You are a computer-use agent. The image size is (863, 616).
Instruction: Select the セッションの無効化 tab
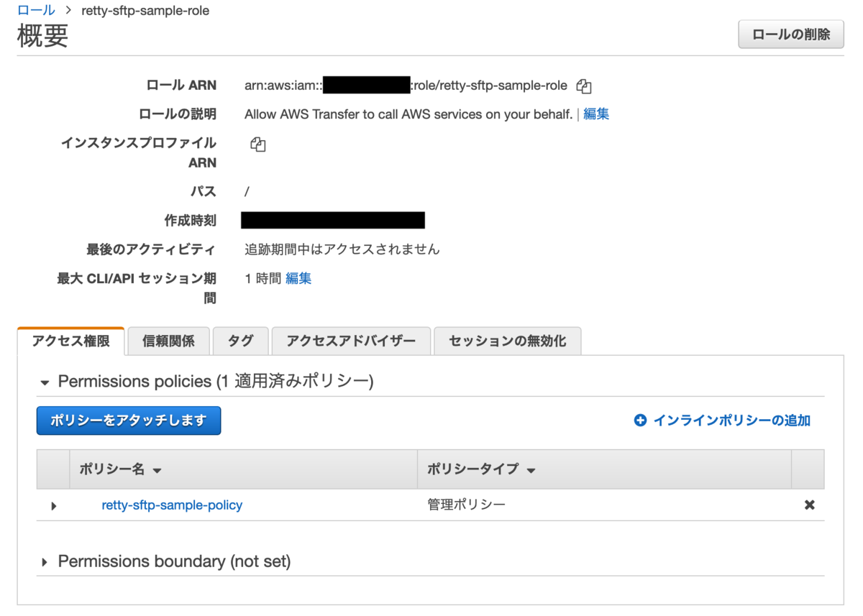pos(507,341)
